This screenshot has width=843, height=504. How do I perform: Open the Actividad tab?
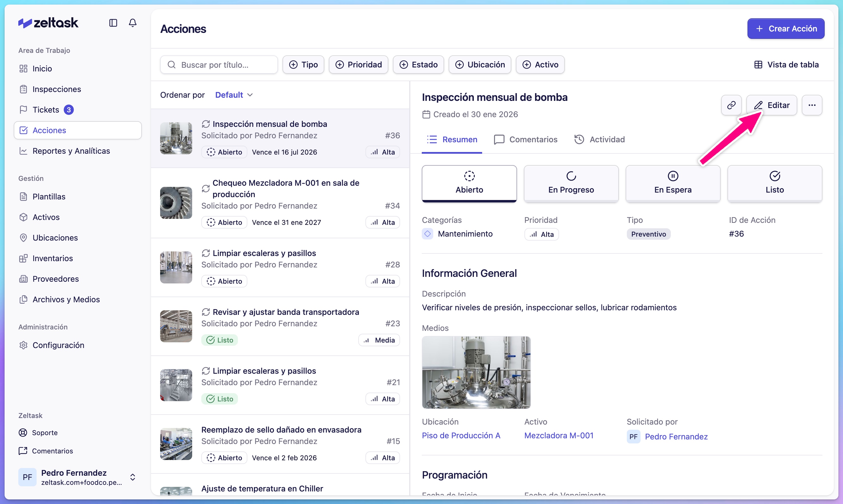pyautogui.click(x=600, y=140)
